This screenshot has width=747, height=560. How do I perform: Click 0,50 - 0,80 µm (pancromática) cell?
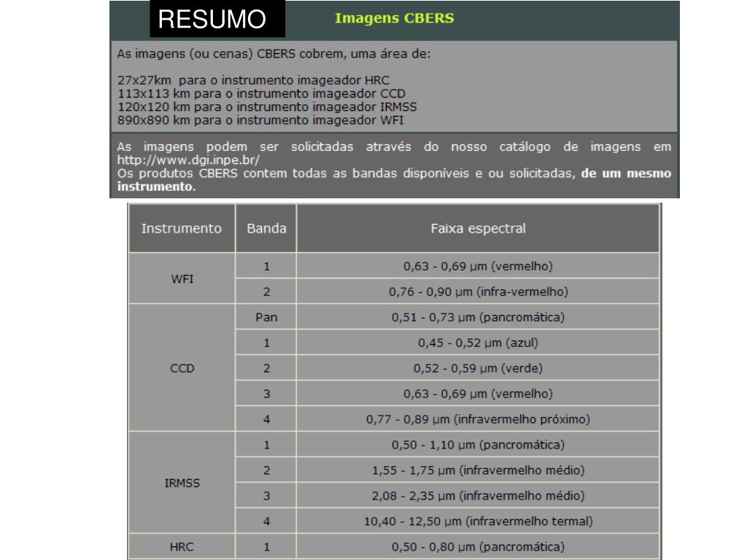coord(478,547)
